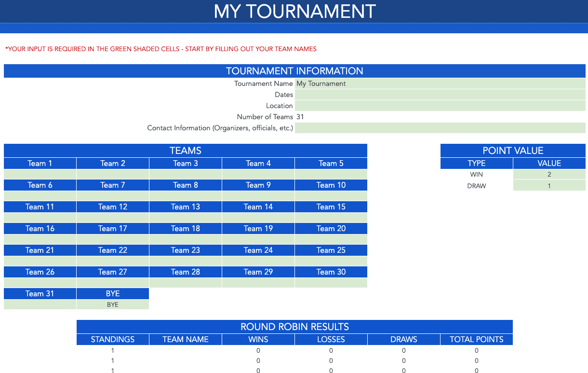Click the first TEAM NAME cell in results
588x373 pixels.
click(x=185, y=350)
